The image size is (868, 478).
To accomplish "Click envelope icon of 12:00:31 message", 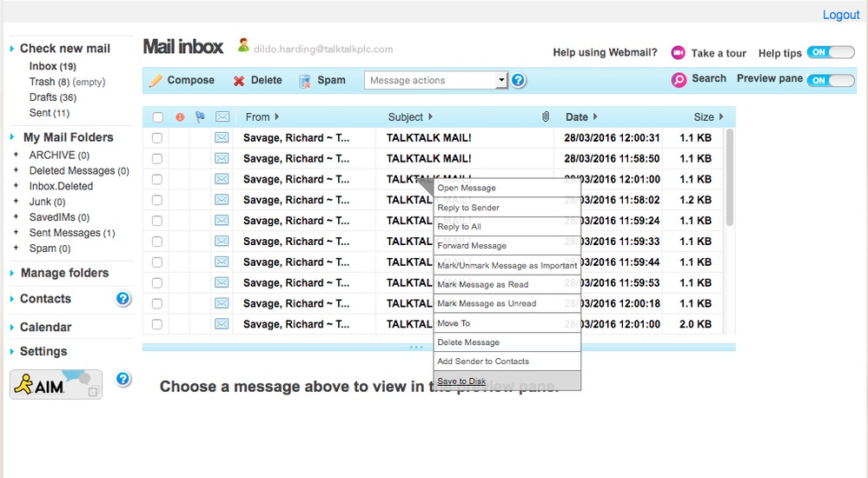I will point(222,137).
